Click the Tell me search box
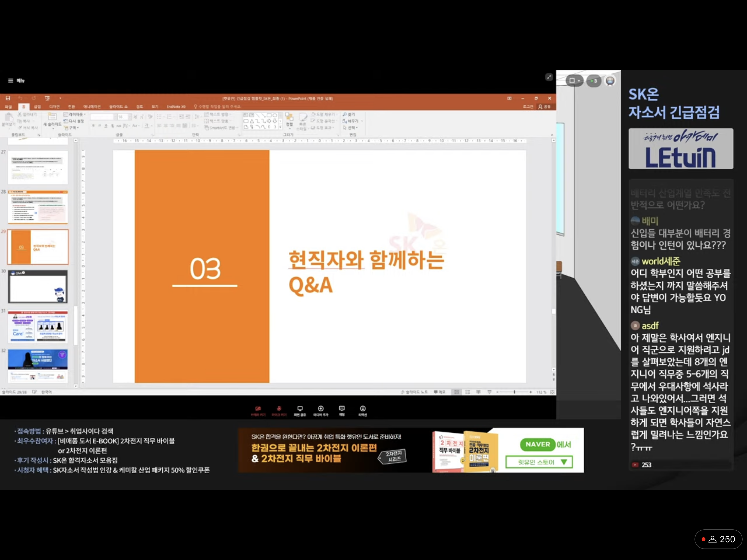Viewport: 747px width, 560px height. (217, 106)
